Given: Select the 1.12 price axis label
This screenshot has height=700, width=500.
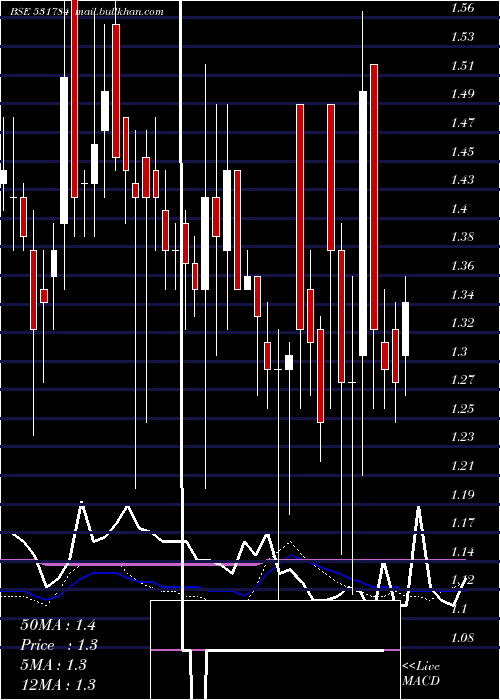Looking at the screenshot, I should [462, 580].
